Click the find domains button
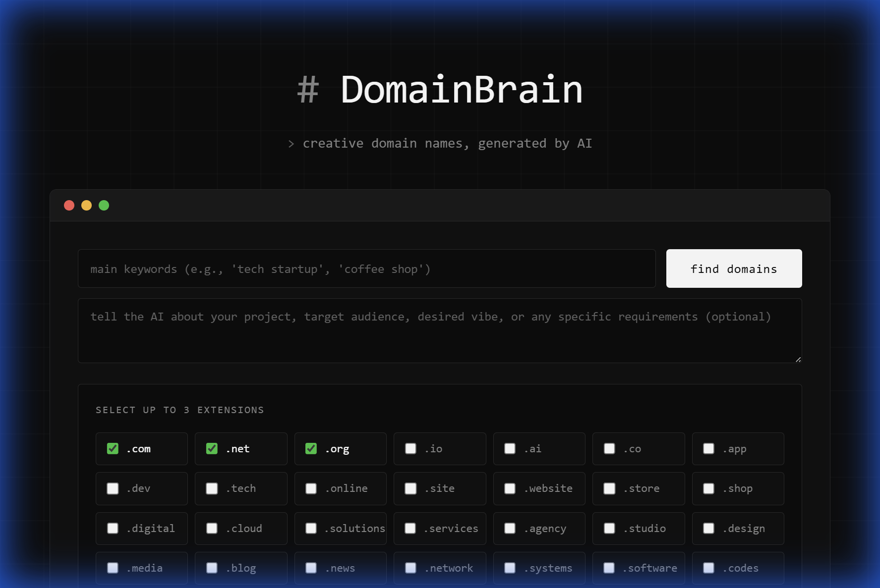The width and height of the screenshot is (880, 588). 733,268
